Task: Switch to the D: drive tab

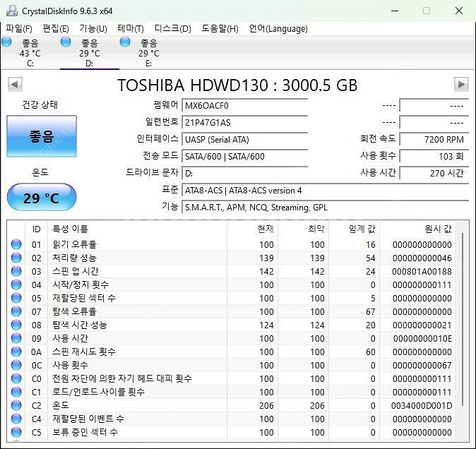Action: [x=90, y=52]
